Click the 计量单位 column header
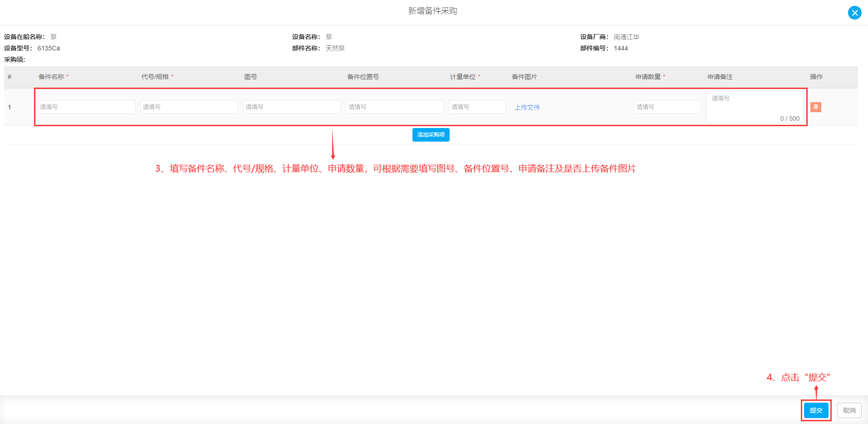The image size is (868, 424). click(x=463, y=77)
